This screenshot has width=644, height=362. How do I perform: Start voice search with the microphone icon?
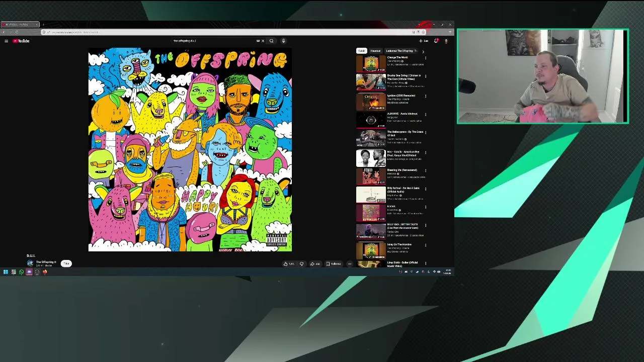point(283,41)
